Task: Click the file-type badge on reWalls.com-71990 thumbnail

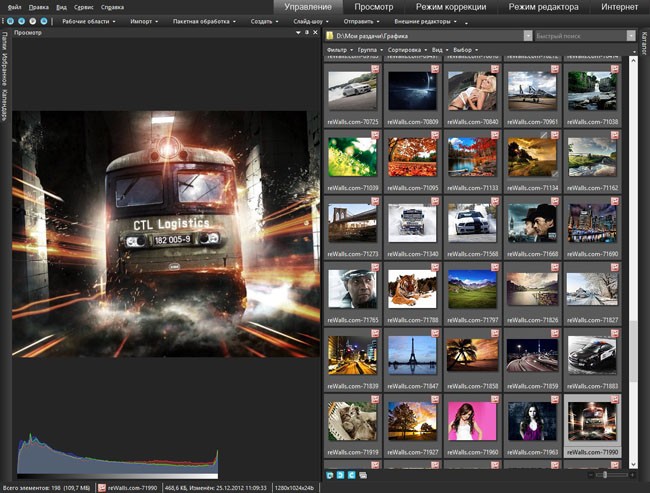Action: tap(614, 401)
